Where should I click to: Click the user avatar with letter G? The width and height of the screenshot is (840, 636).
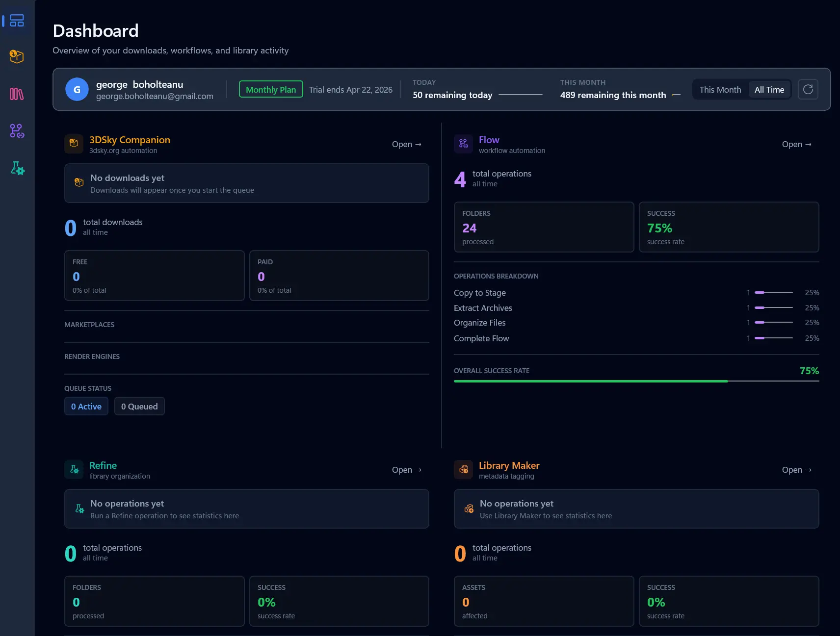pos(77,89)
